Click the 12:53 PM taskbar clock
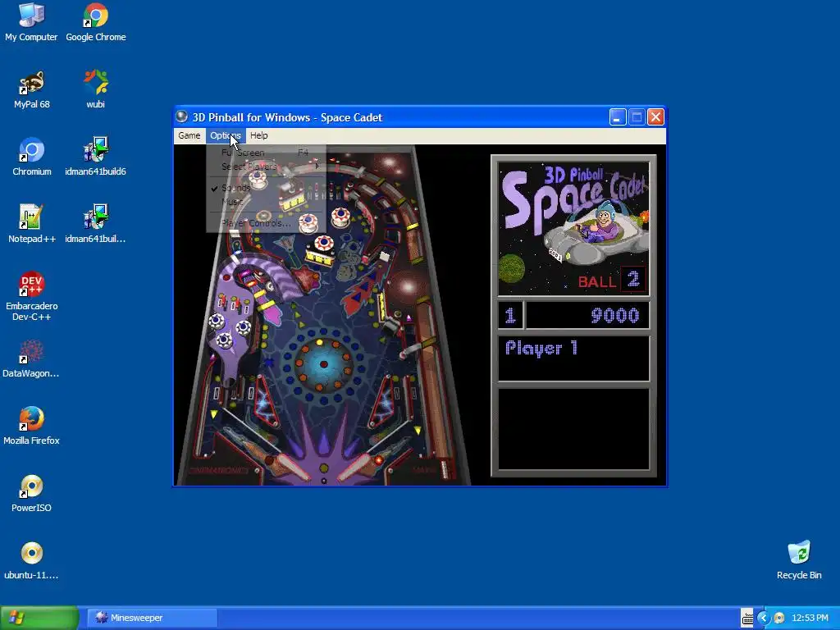Image resolution: width=840 pixels, height=630 pixels. [x=810, y=618]
